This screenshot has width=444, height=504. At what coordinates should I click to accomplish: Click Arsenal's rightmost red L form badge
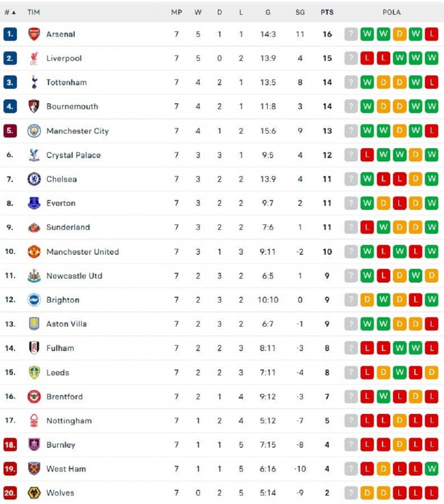click(x=431, y=34)
